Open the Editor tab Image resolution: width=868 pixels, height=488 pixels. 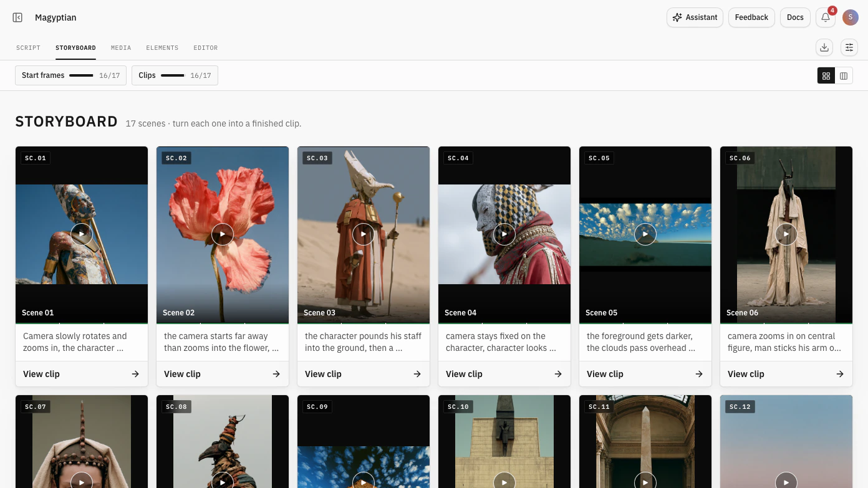[206, 48]
